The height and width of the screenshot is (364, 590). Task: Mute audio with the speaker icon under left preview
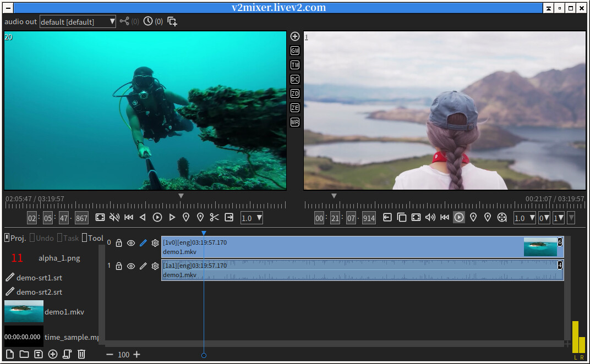115,218
